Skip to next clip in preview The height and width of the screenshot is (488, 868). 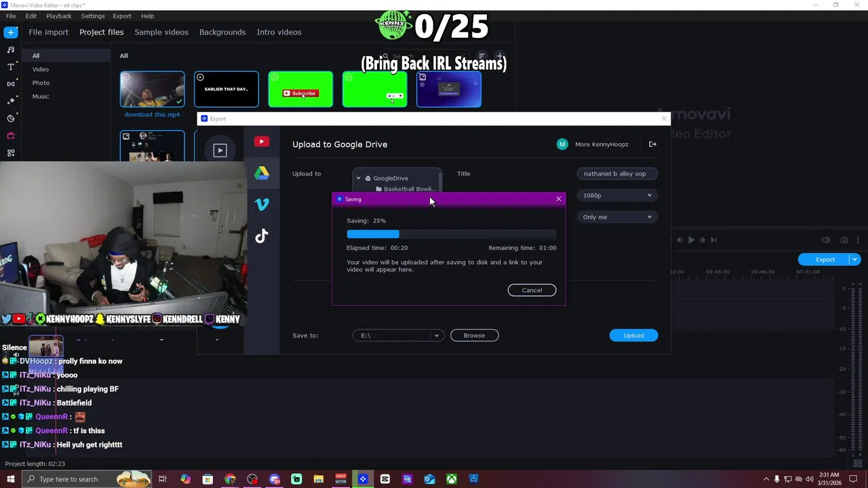click(x=714, y=240)
